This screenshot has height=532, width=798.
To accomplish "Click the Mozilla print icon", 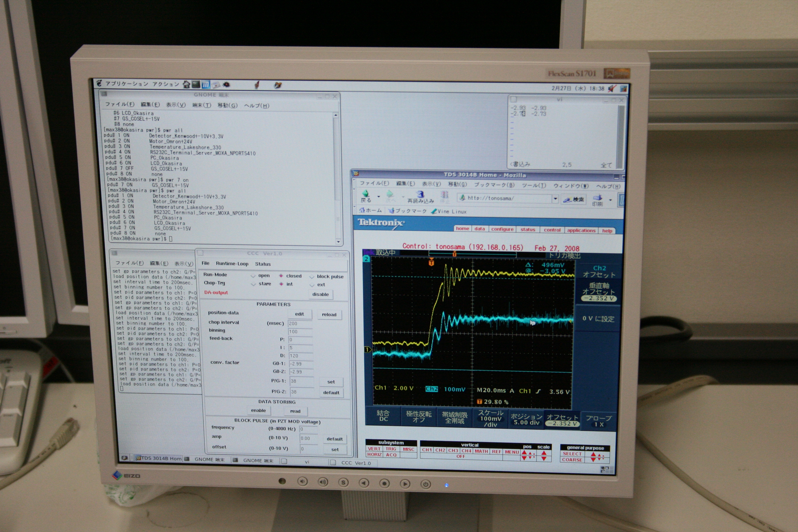I will tap(598, 197).
